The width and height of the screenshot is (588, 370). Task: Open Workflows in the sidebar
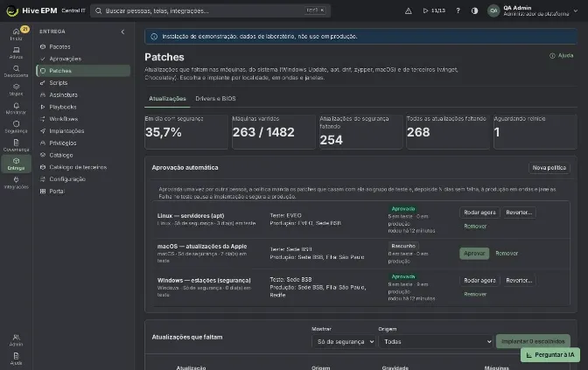click(83, 119)
